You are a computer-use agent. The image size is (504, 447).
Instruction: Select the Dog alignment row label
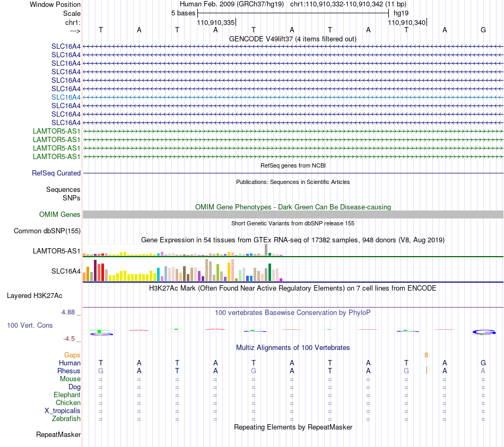click(74, 387)
